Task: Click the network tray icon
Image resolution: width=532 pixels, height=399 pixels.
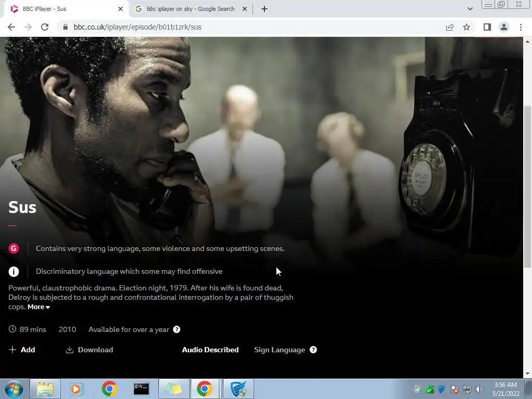Action: tap(467, 389)
